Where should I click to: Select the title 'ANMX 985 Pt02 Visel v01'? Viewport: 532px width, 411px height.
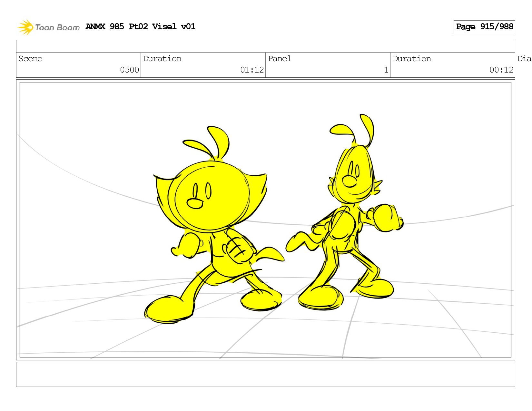pos(140,27)
